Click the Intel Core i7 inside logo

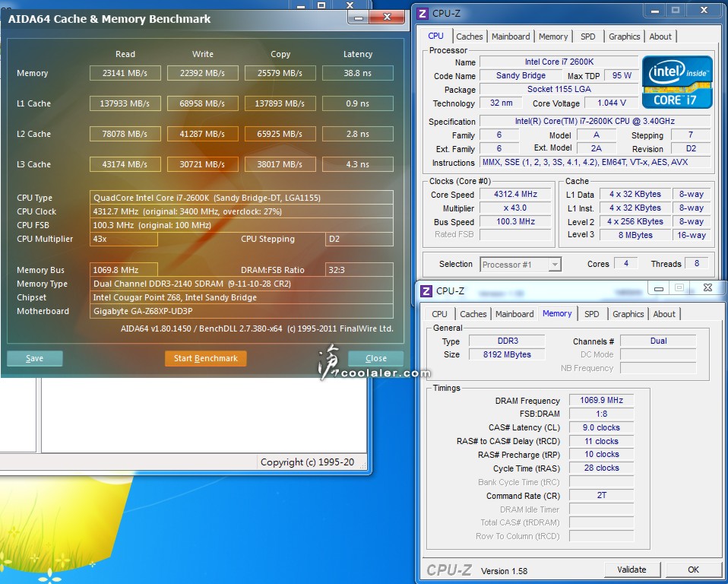pos(677,82)
